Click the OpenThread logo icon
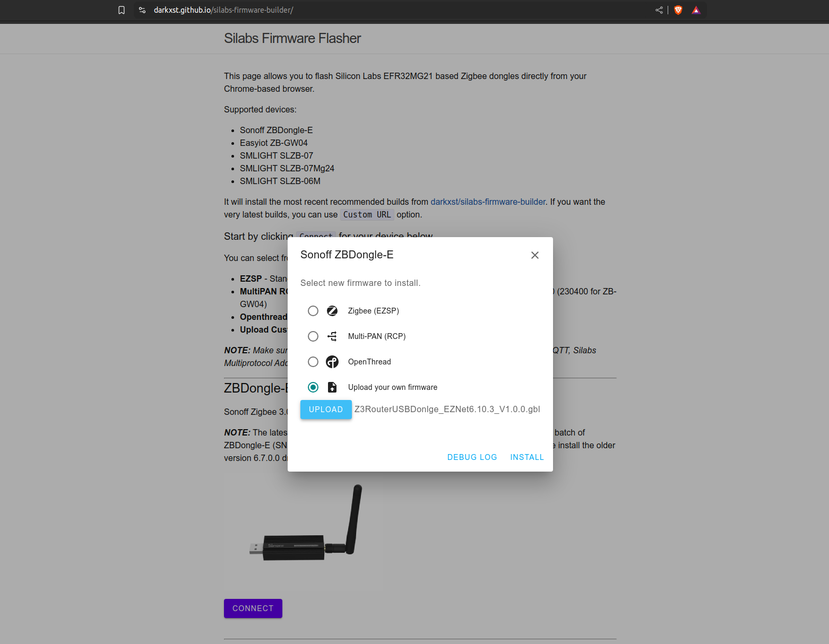 tap(332, 362)
